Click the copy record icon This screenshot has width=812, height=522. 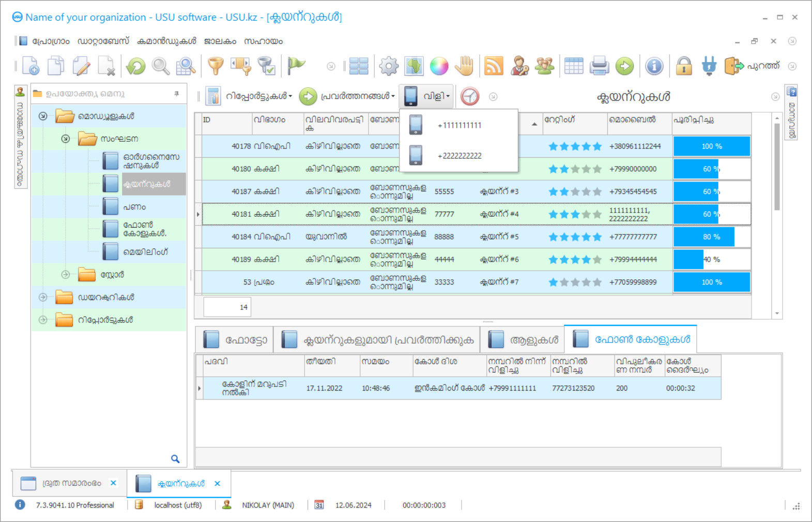click(x=56, y=66)
